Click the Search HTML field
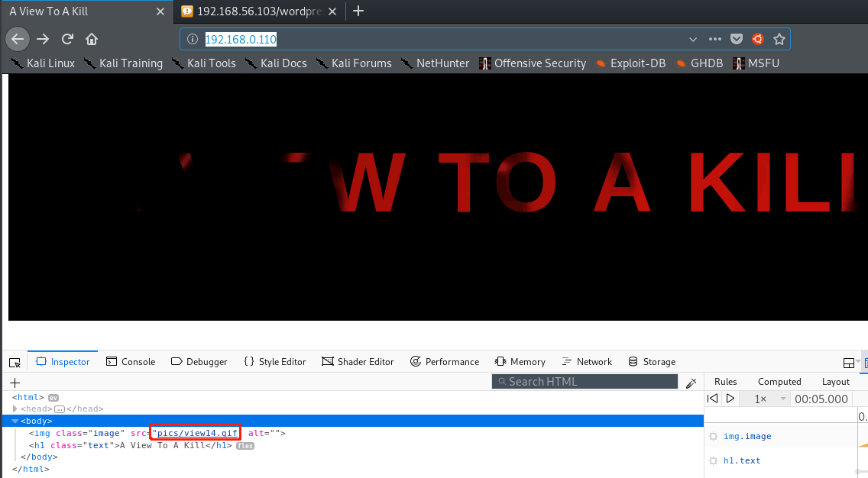 585,381
